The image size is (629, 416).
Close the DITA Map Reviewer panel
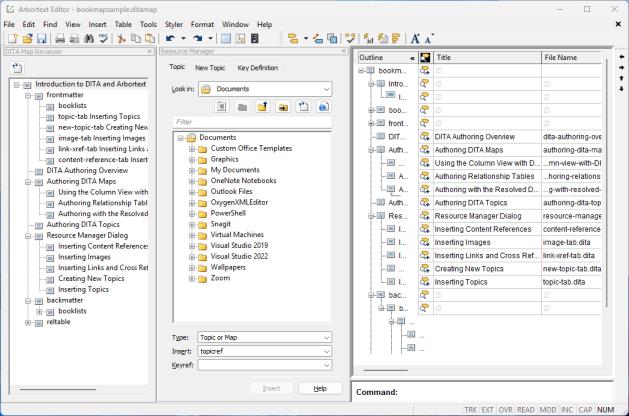coord(150,51)
